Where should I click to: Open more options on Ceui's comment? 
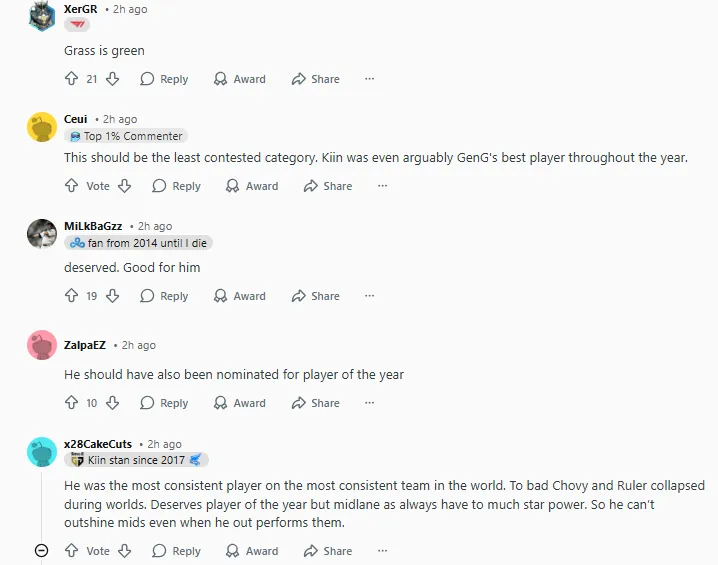(381, 186)
